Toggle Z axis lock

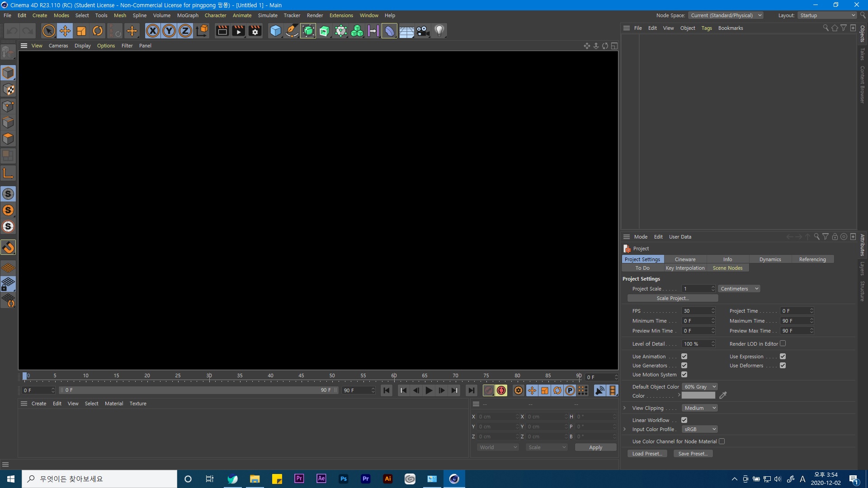185,31
